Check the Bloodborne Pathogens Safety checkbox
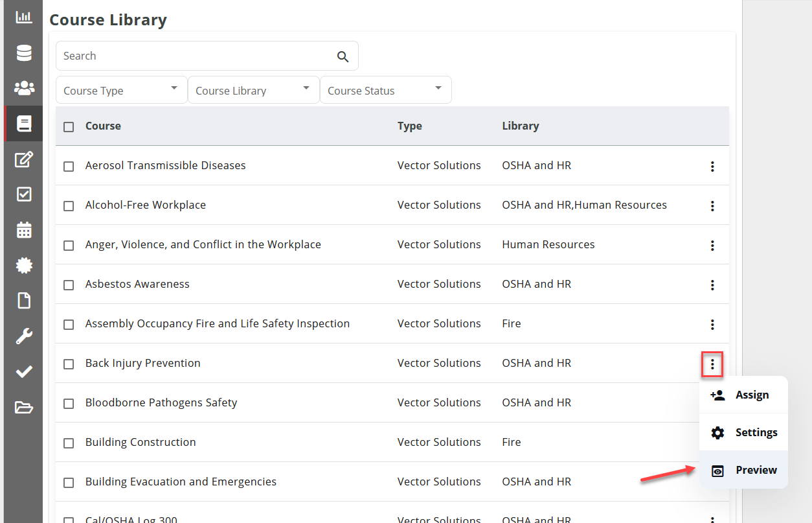Image resolution: width=812 pixels, height=523 pixels. pos(69,402)
